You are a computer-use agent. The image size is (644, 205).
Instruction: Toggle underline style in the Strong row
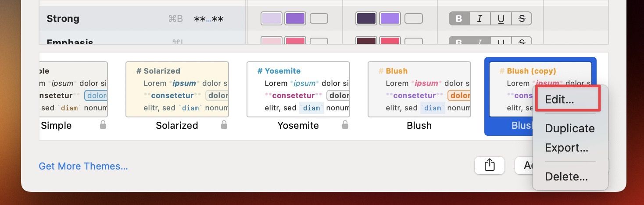point(501,18)
